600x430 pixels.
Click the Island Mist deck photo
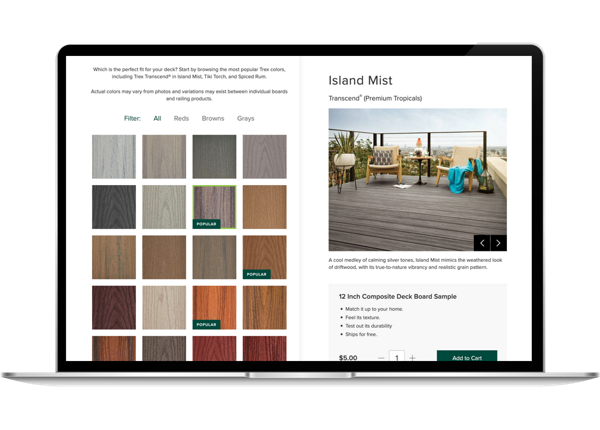tap(417, 180)
